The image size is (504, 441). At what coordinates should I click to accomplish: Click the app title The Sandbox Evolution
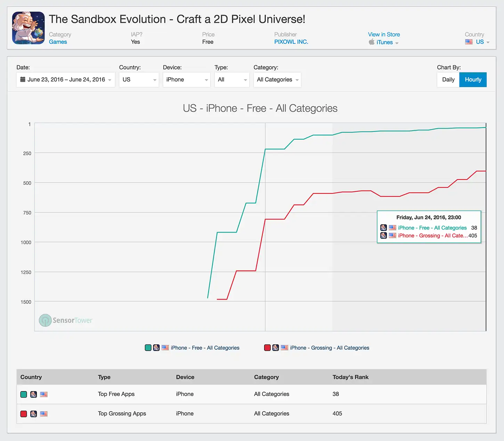coord(177,19)
